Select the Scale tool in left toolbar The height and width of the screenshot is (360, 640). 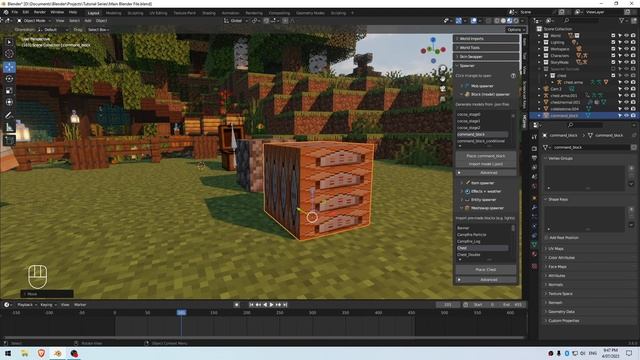[9, 90]
